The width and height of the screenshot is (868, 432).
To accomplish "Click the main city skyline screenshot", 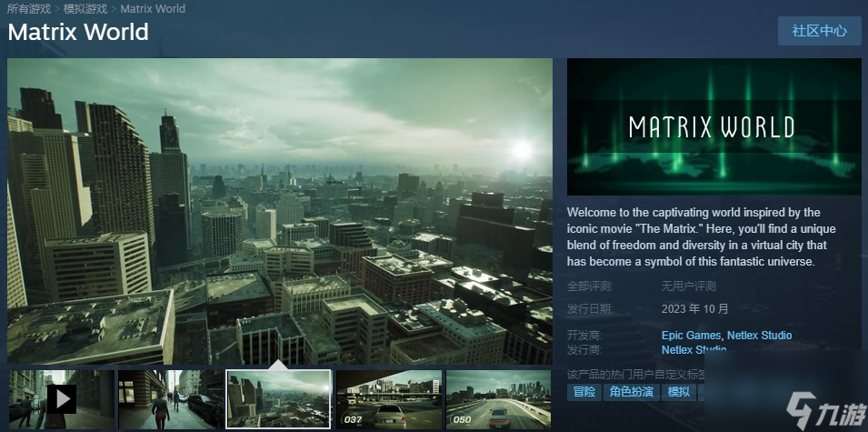I will click(280, 212).
